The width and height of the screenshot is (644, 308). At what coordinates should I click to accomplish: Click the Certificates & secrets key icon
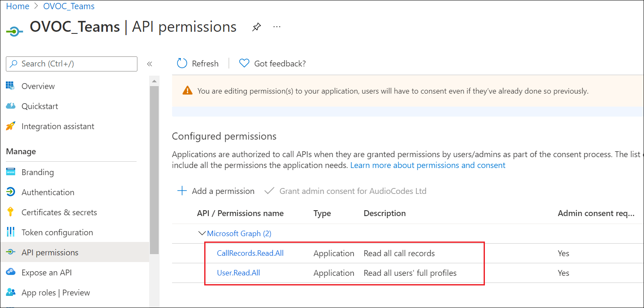tap(11, 212)
